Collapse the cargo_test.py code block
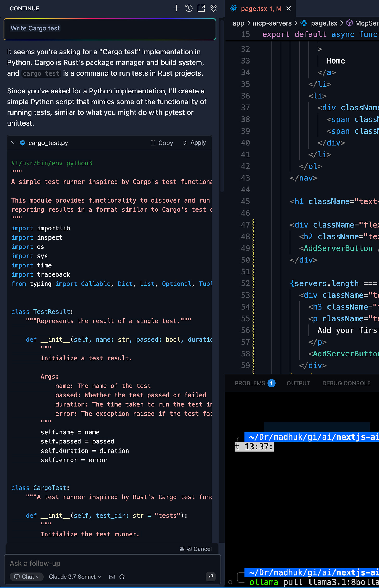This screenshot has width=379, height=588. click(14, 143)
